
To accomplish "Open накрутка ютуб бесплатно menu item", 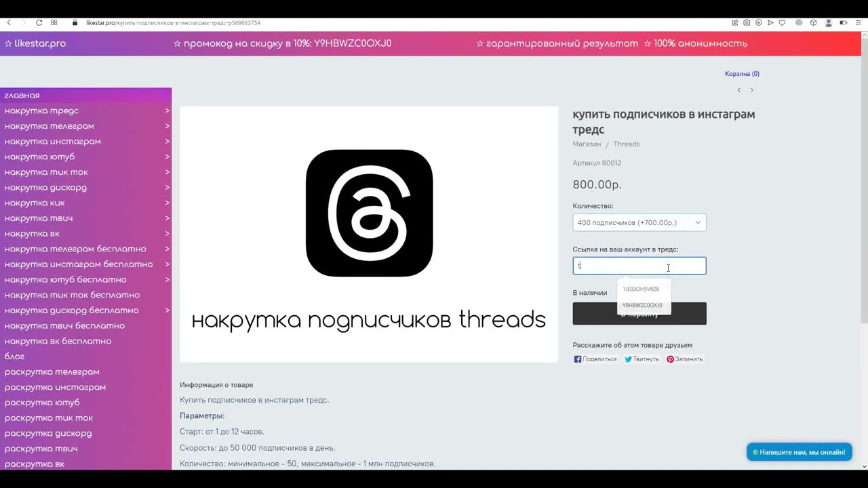I will pyautogui.click(x=85, y=280).
